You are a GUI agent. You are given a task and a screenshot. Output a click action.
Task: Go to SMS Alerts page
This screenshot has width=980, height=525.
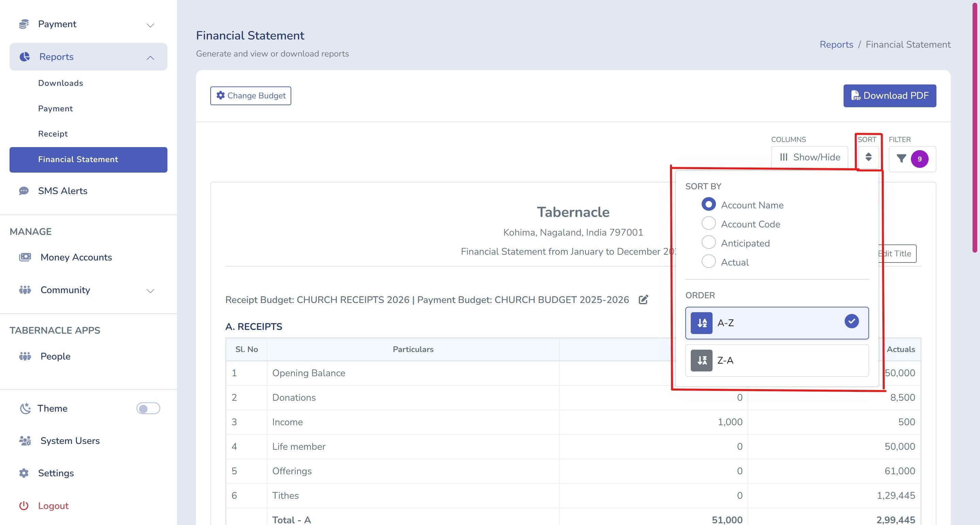pyautogui.click(x=62, y=191)
